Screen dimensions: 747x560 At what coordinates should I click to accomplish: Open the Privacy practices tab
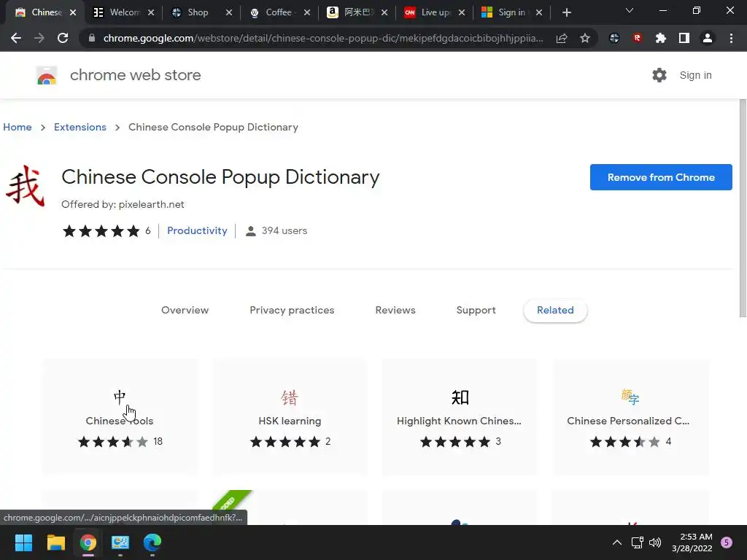click(292, 310)
